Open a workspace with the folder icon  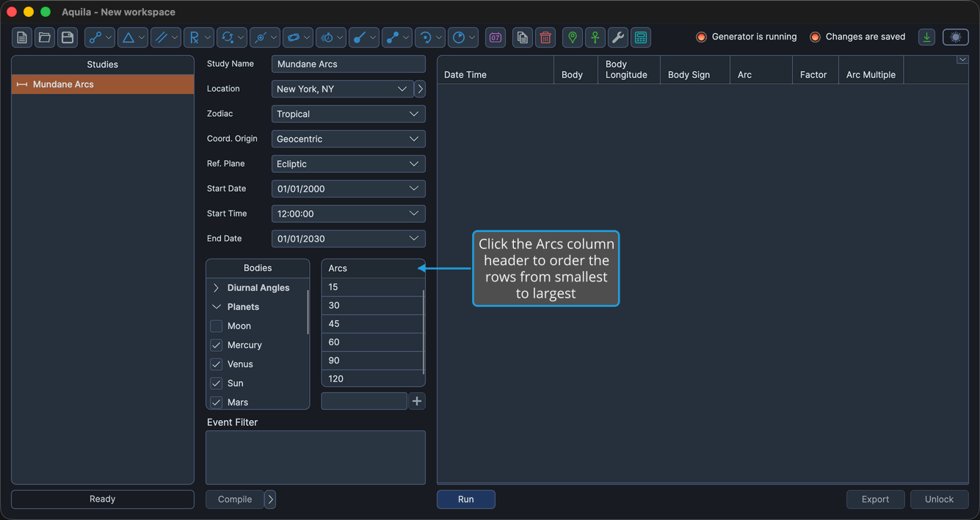click(x=45, y=37)
